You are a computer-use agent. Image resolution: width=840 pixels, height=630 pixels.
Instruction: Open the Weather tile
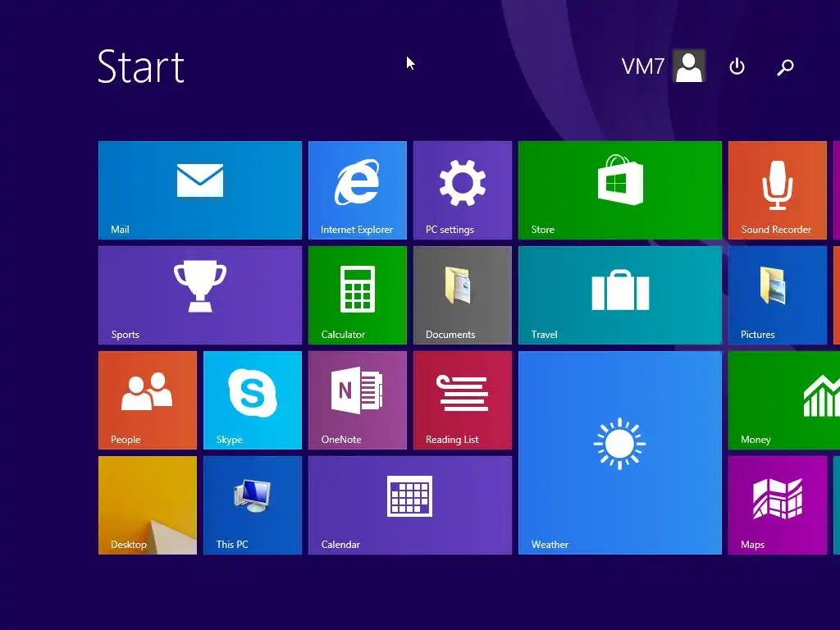coord(620,453)
